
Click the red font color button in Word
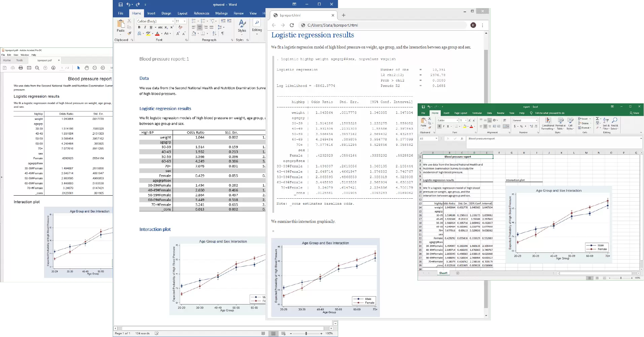pyautogui.click(x=157, y=34)
